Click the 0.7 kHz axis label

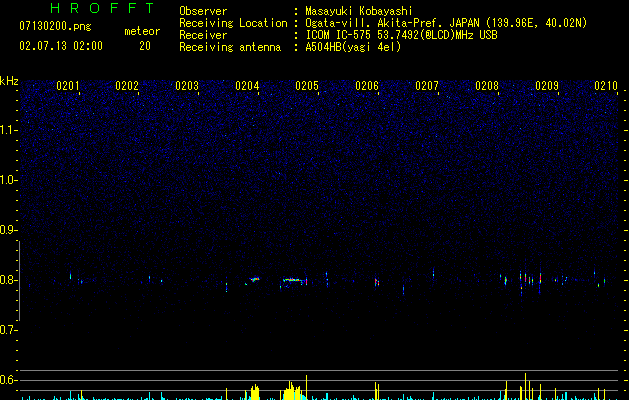point(8,330)
